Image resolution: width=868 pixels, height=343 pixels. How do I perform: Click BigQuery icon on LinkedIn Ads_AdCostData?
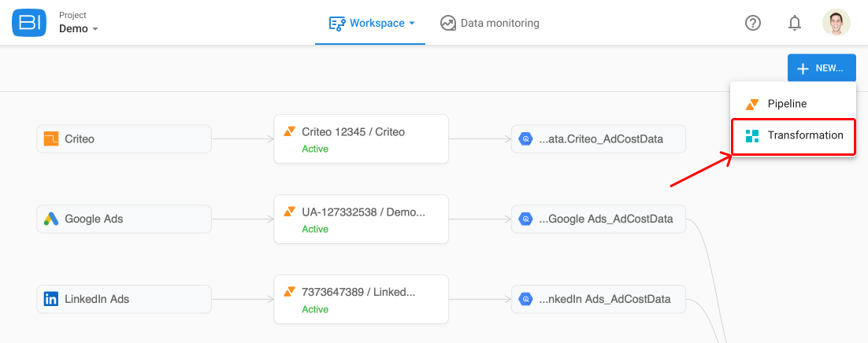[x=525, y=299]
